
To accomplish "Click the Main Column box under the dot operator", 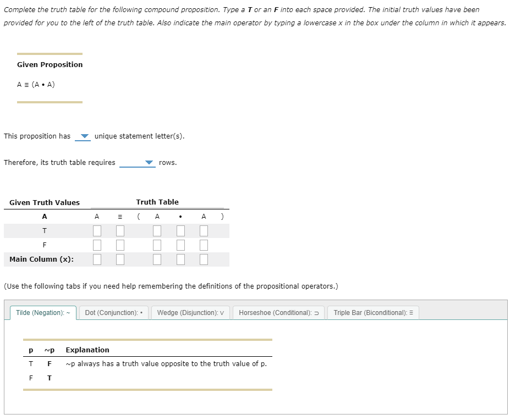I will 180,259.
